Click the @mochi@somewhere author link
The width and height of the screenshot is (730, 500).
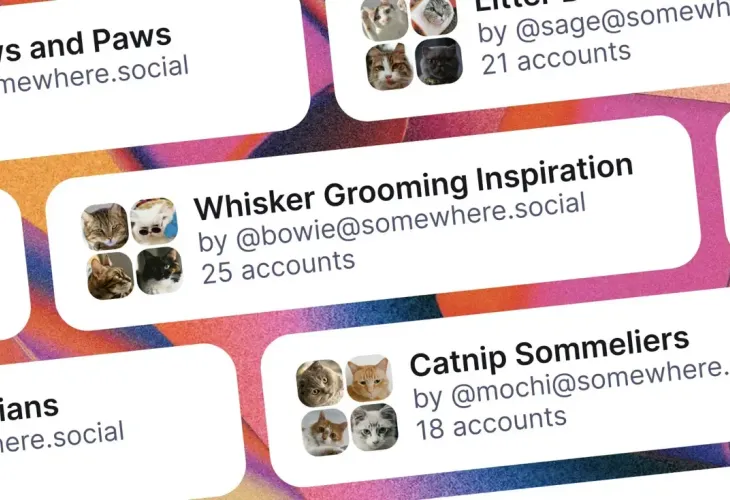pos(571,383)
